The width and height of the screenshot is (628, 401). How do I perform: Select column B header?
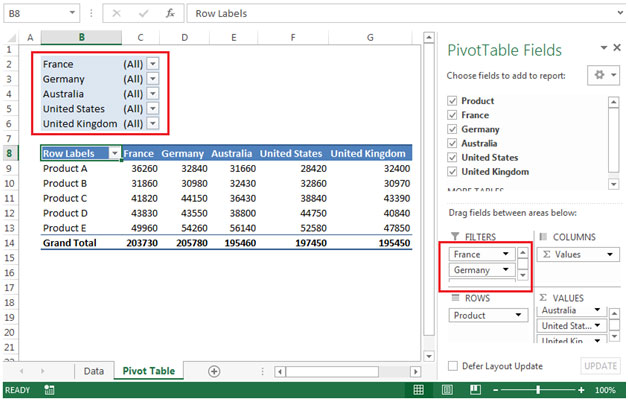[81, 37]
